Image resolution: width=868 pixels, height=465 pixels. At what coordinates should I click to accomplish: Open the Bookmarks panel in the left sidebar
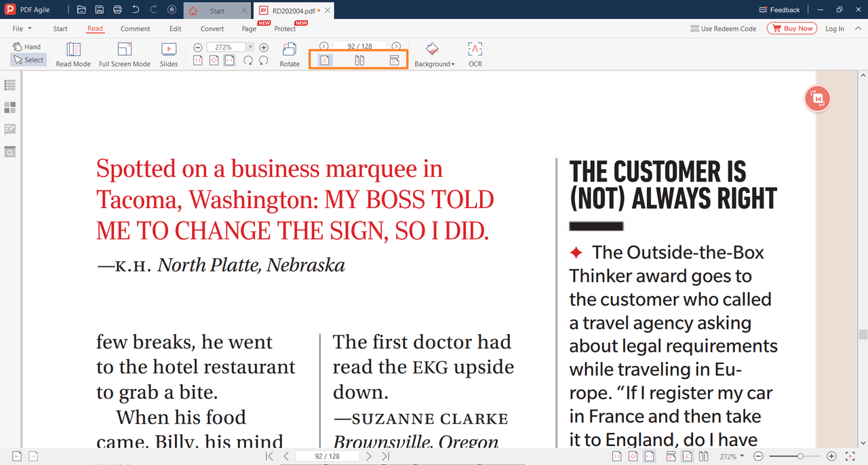tap(9, 85)
